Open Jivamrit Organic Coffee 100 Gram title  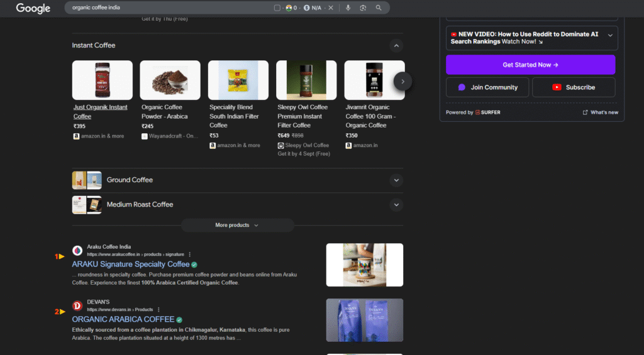pyautogui.click(x=370, y=116)
